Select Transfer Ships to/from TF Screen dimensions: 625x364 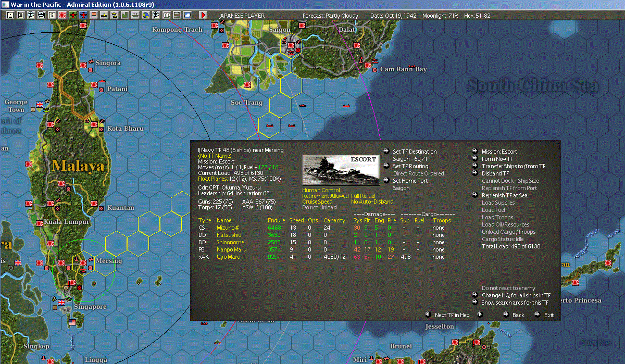pos(514,166)
